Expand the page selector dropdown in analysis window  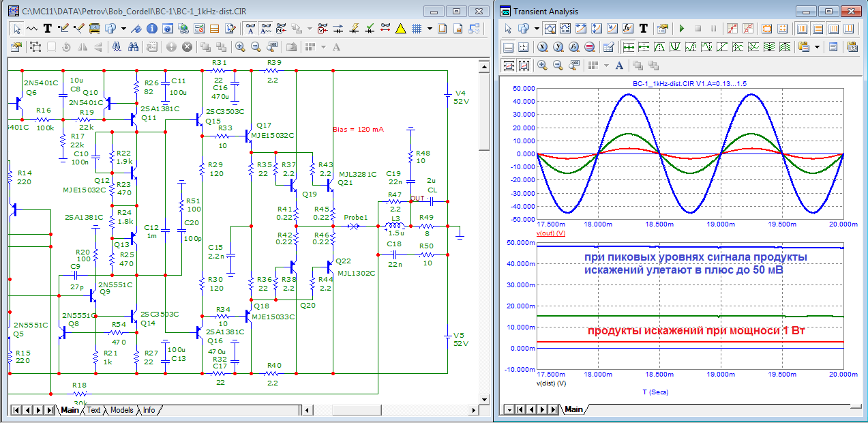(x=509, y=409)
